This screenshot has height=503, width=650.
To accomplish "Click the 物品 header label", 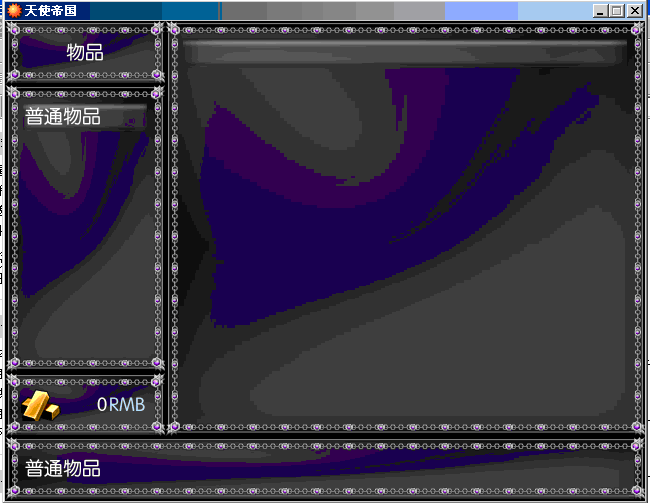I will (85, 52).
